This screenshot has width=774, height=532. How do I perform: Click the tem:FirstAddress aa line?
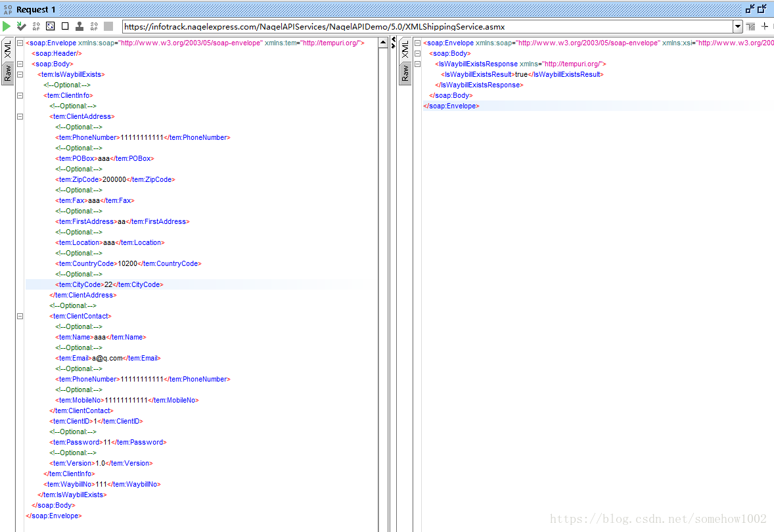122,221
